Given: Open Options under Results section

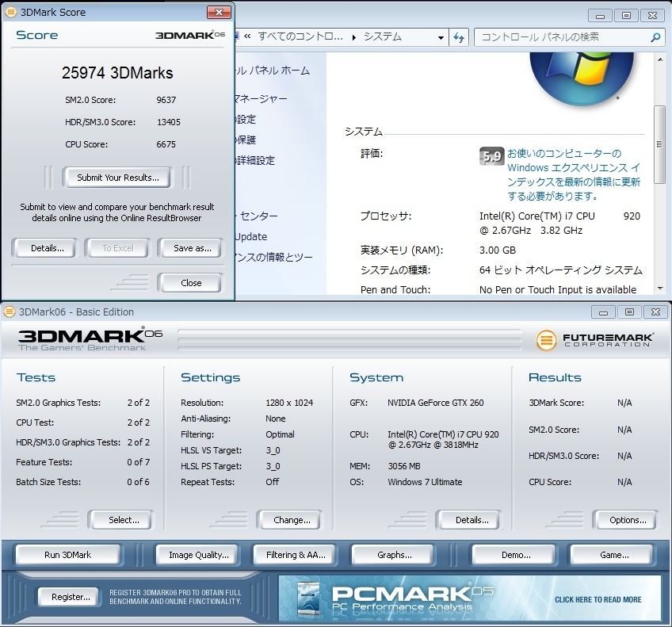Looking at the screenshot, I should 626,520.
